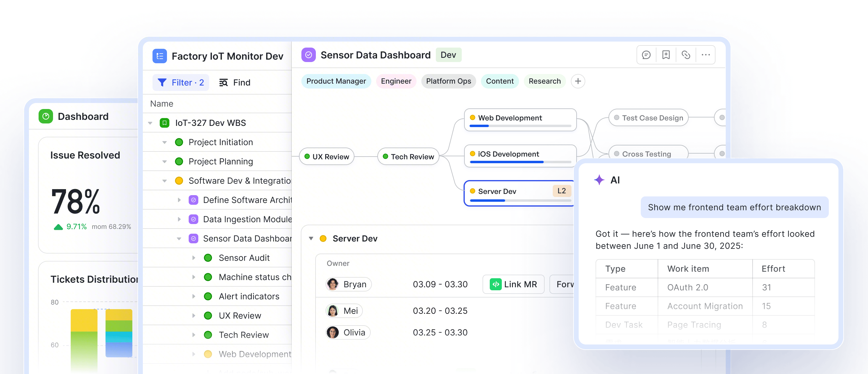Click the Account Migration work item cell
The width and height of the screenshot is (868, 374).
tap(705, 306)
